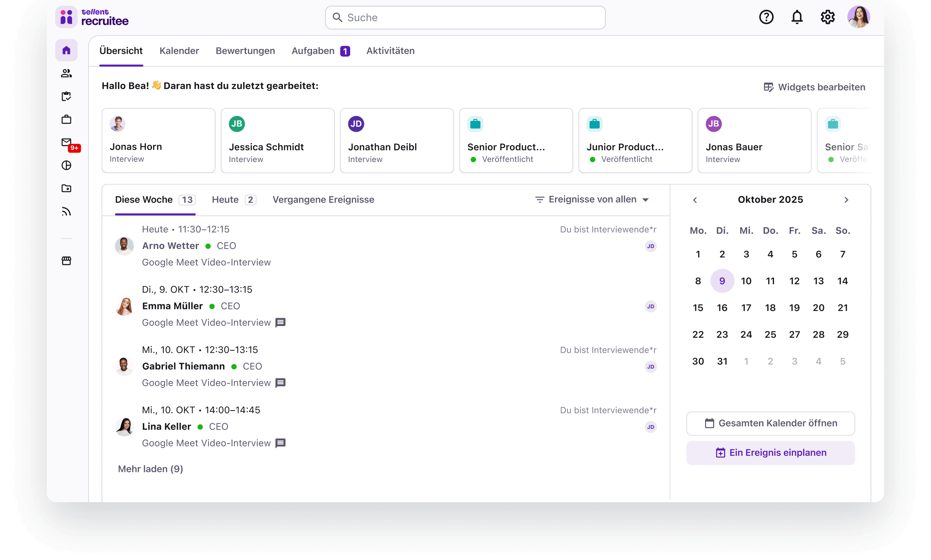Open the careers site feed icon
This screenshot has height=560, width=931.
(66, 212)
